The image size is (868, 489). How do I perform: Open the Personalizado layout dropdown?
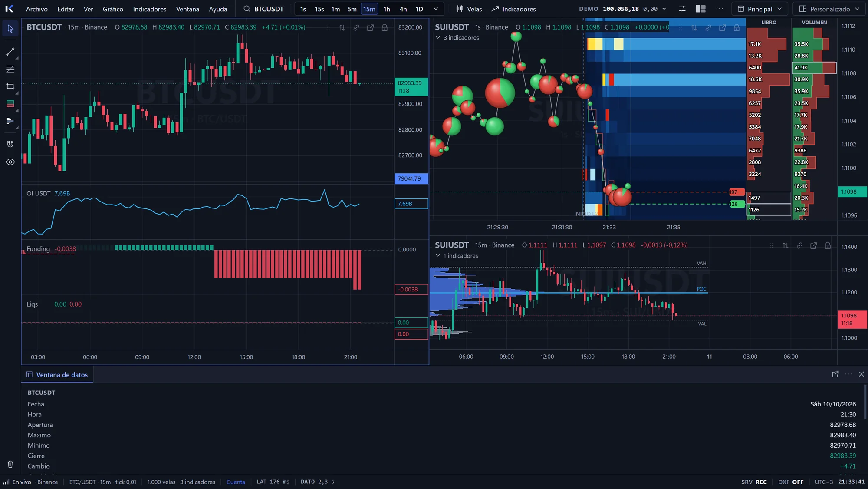(829, 9)
